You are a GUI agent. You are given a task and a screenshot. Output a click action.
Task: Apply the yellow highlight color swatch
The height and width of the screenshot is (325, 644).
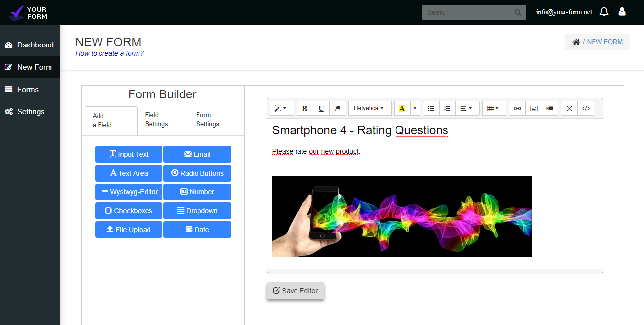pyautogui.click(x=402, y=108)
